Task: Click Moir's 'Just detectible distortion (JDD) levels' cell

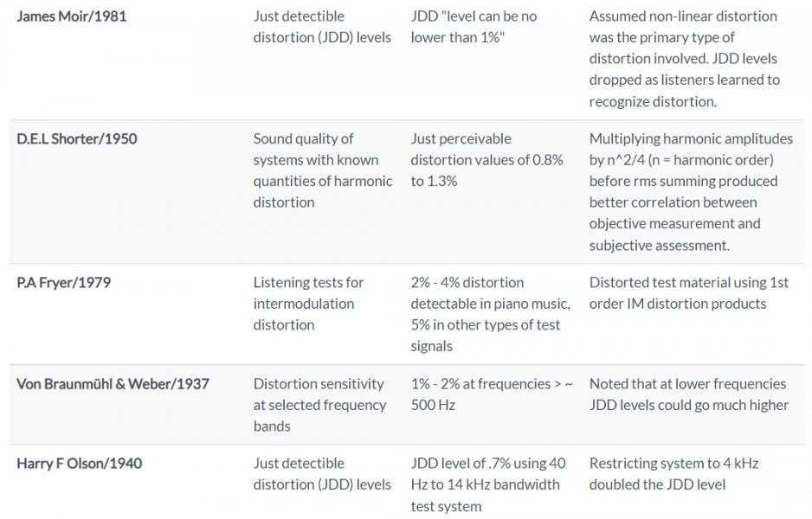Action: pos(322,27)
